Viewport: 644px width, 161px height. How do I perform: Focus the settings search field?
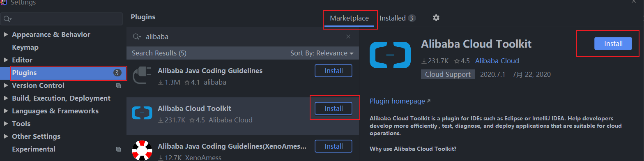[x=62, y=19]
